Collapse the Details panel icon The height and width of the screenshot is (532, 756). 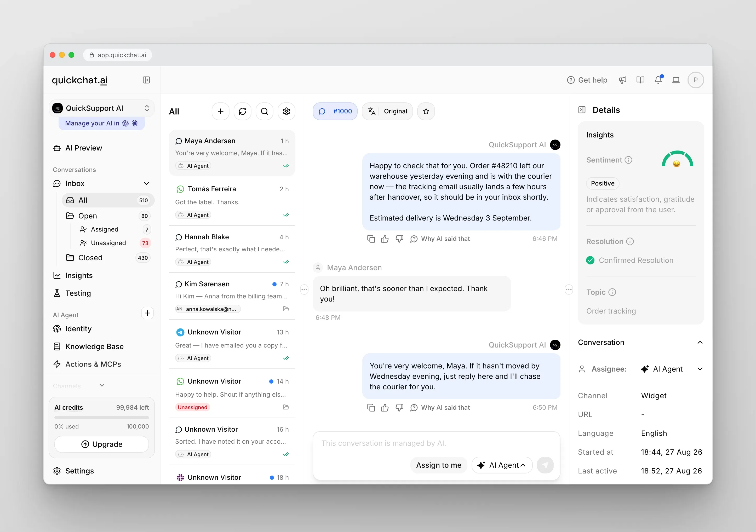click(582, 110)
